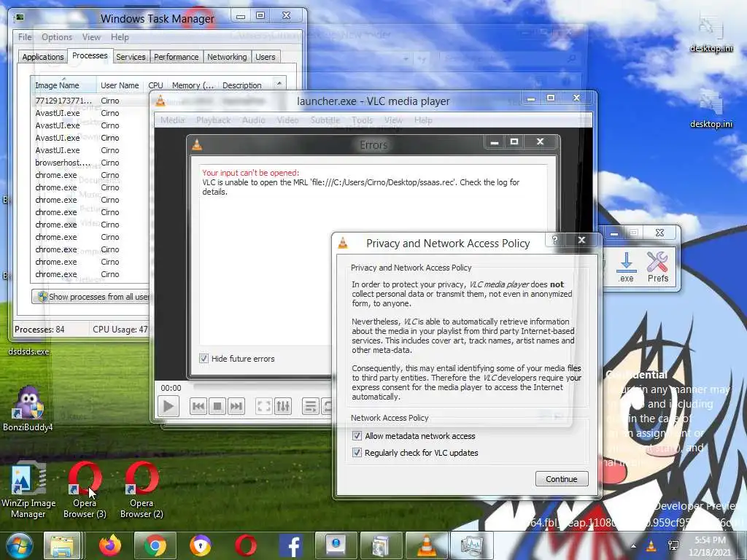Select the browserhost.... process row

coord(90,163)
